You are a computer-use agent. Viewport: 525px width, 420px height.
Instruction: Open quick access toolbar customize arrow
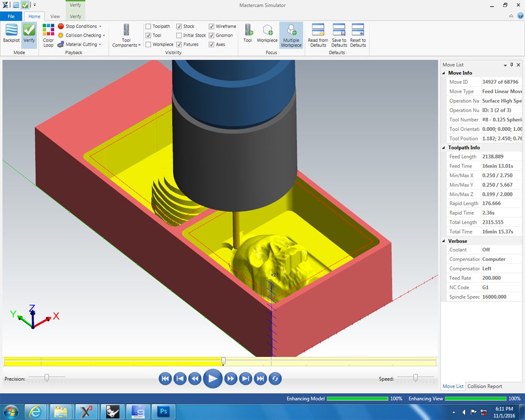point(35,5)
